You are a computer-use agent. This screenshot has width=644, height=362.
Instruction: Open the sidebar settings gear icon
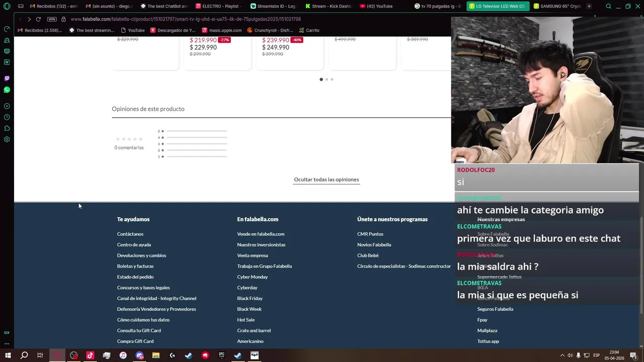point(7,139)
